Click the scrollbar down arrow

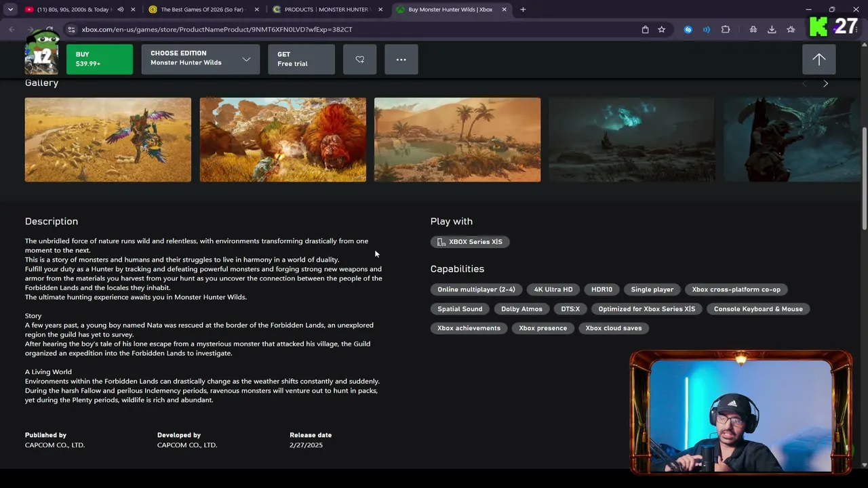864,465
